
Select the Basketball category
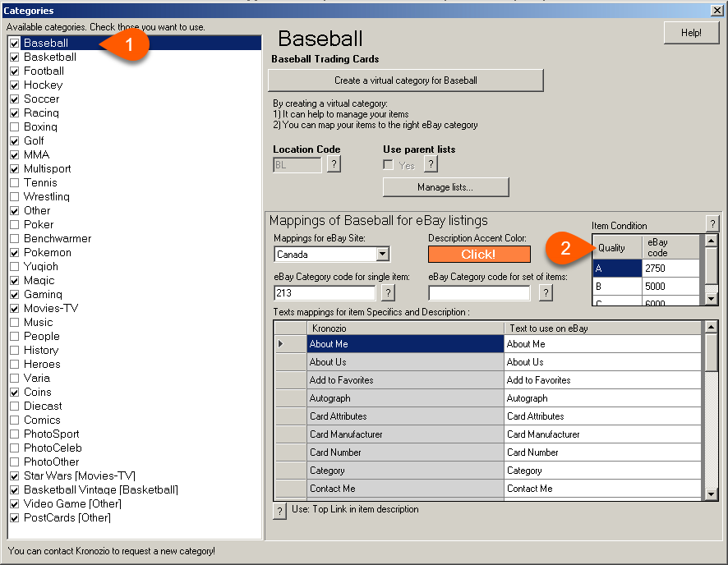point(50,57)
